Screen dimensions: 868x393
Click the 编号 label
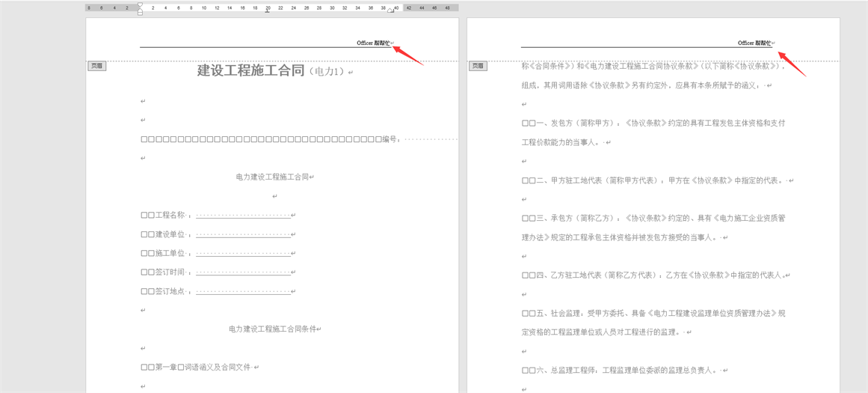pos(390,139)
